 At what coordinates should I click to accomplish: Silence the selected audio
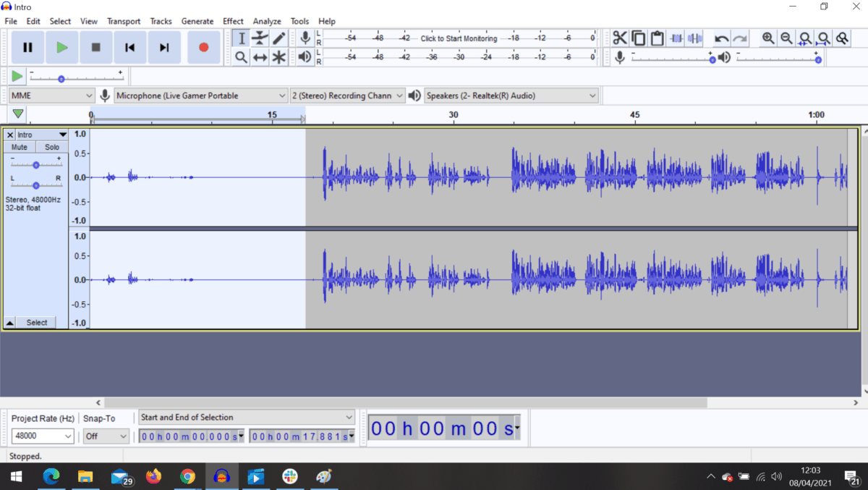(x=695, y=38)
